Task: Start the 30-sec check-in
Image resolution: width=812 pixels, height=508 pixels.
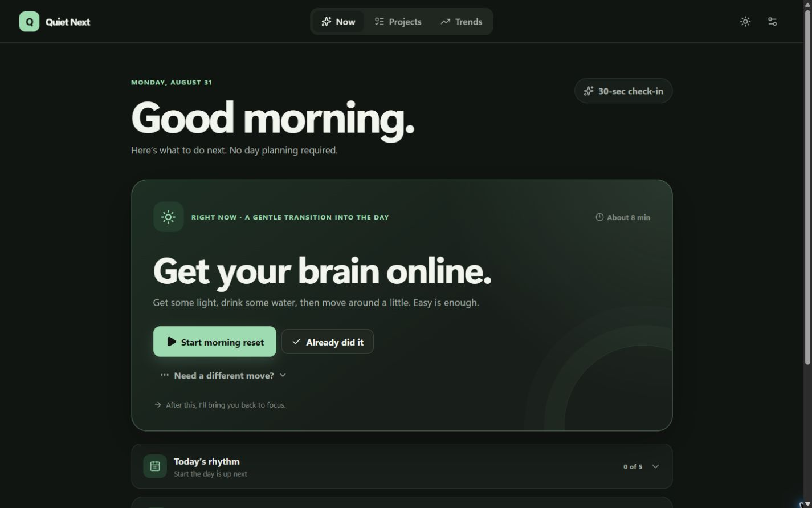Action: [x=623, y=91]
